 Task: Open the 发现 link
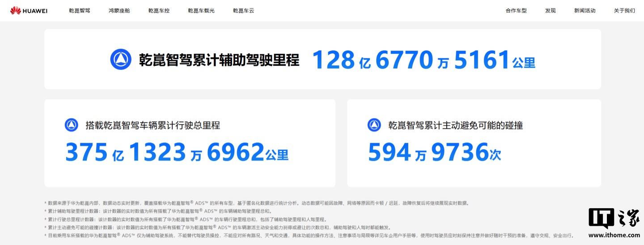551,10
